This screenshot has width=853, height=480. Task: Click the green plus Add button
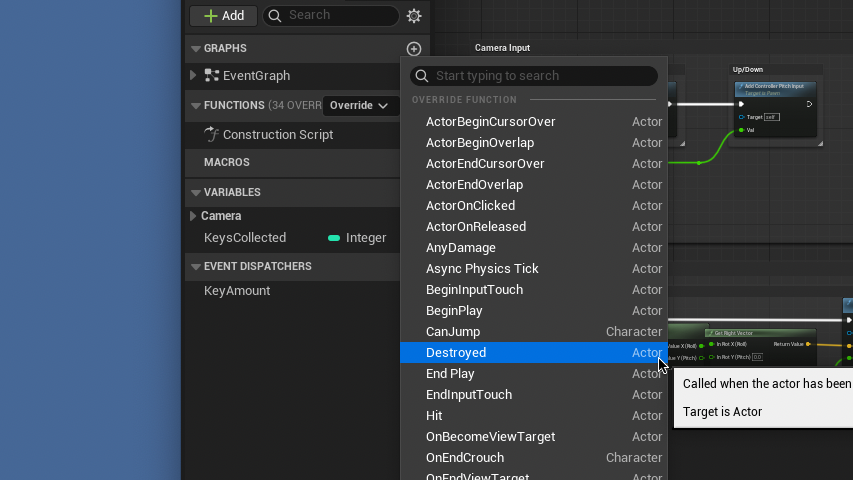(x=223, y=16)
